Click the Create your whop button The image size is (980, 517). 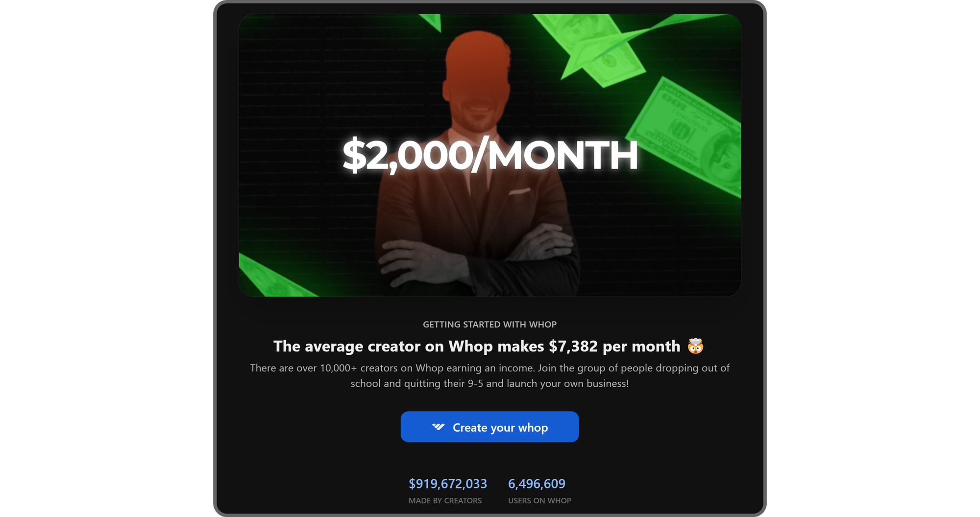(x=490, y=427)
